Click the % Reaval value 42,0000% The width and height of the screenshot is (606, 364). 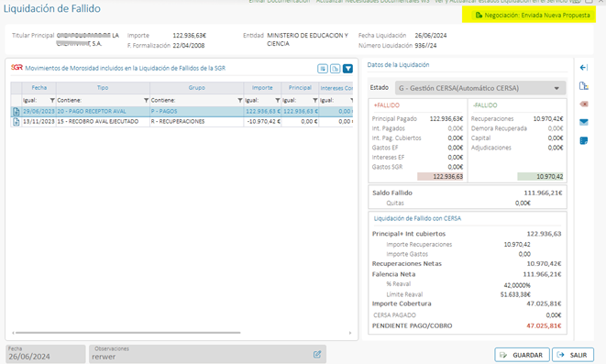click(517, 285)
